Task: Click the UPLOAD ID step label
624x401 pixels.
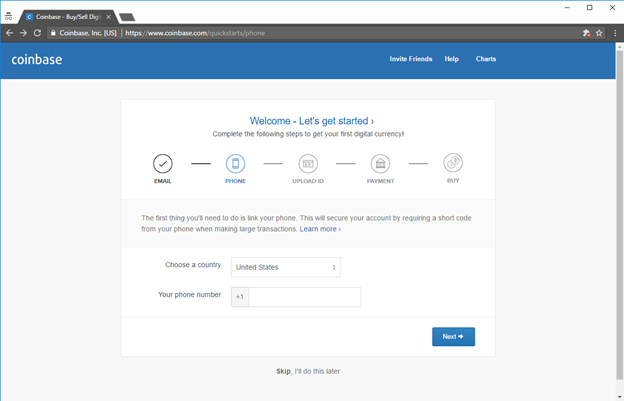Action: tap(308, 181)
